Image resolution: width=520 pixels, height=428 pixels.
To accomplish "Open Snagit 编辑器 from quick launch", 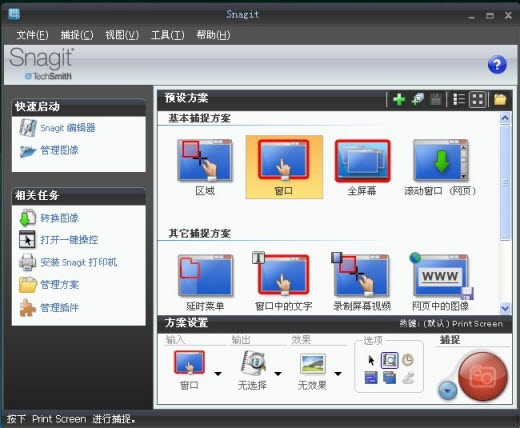I will pos(68,128).
